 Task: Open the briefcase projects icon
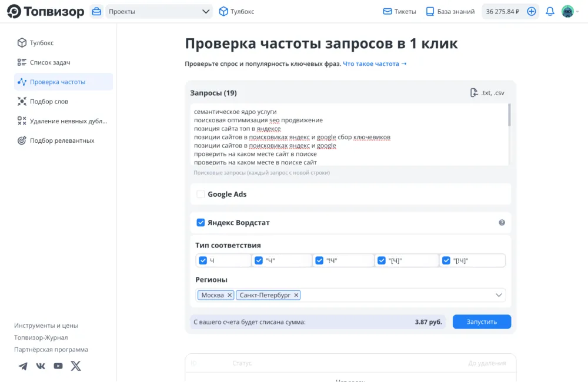pos(96,12)
